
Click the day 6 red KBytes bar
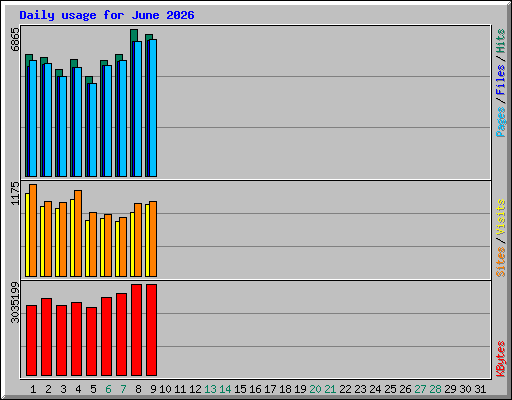[x=106, y=336]
